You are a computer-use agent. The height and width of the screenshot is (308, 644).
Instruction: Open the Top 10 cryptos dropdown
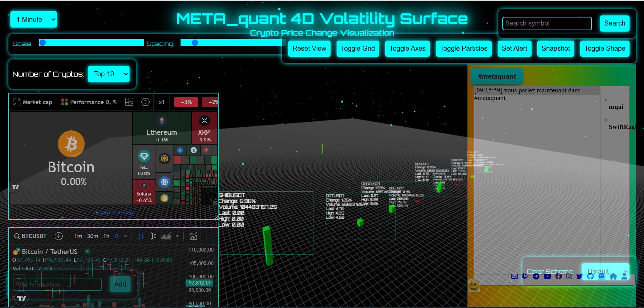109,74
